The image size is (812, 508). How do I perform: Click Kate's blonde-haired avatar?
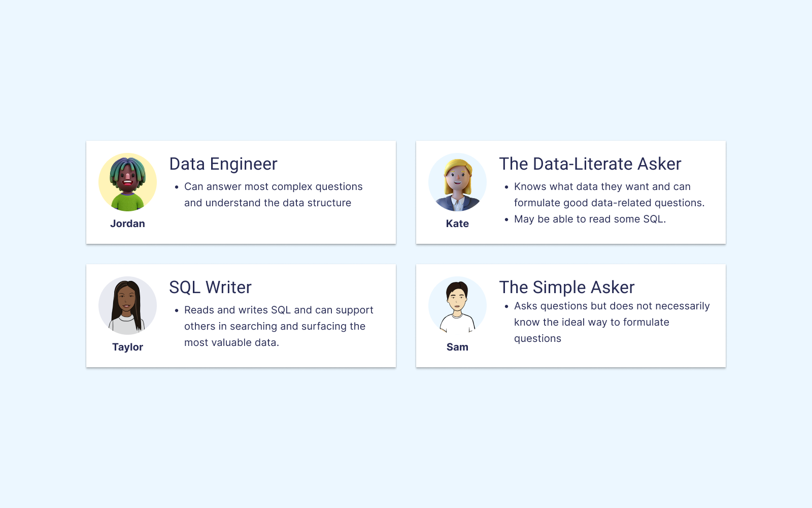coord(457,182)
